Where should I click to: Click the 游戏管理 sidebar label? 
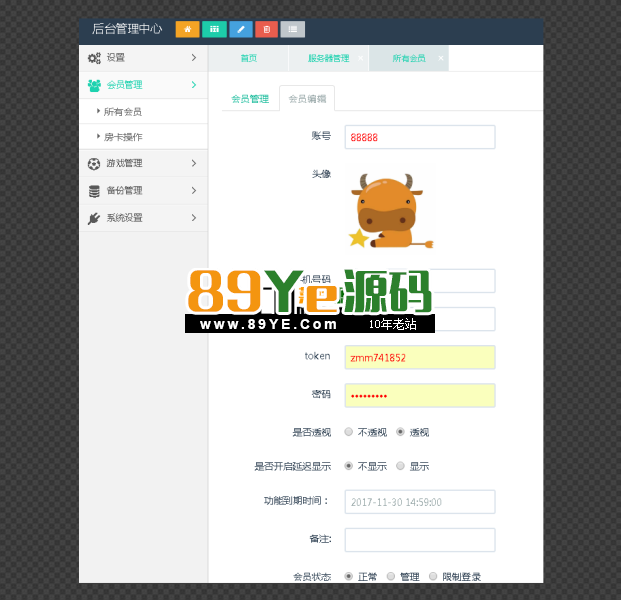tap(124, 163)
